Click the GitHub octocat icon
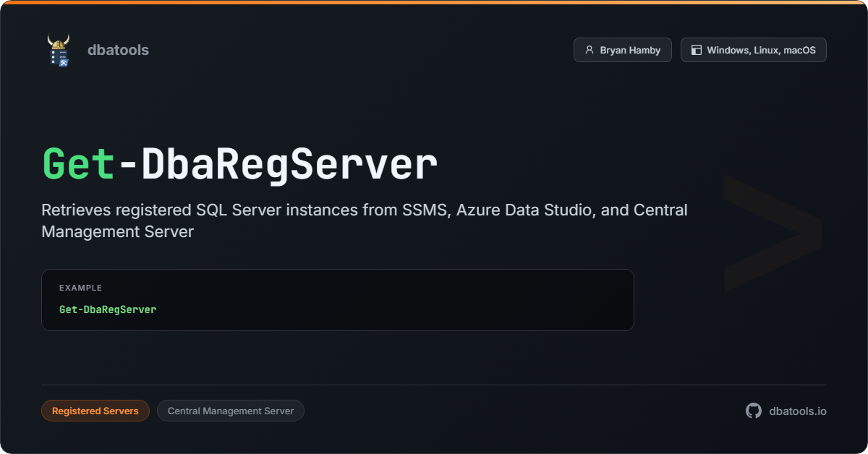The height and width of the screenshot is (454, 868). point(754,411)
